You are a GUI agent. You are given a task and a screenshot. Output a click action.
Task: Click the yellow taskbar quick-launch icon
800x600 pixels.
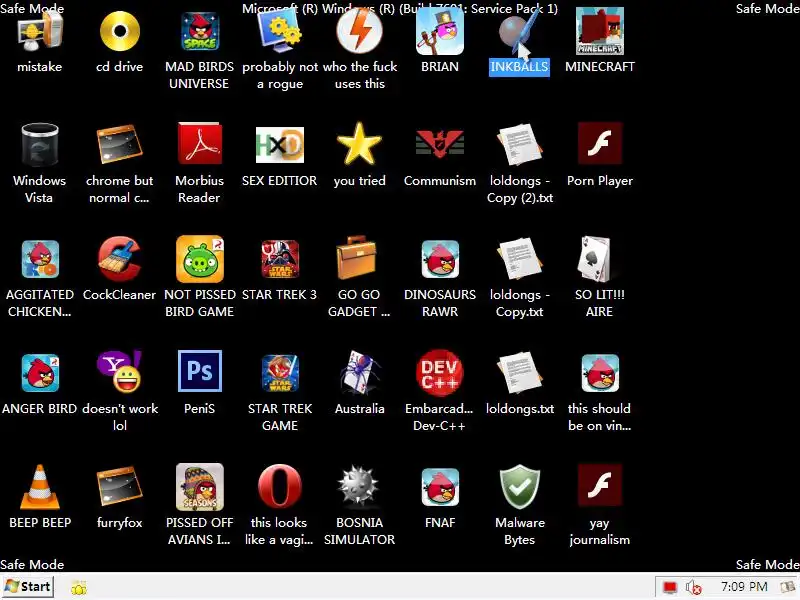tap(79, 588)
